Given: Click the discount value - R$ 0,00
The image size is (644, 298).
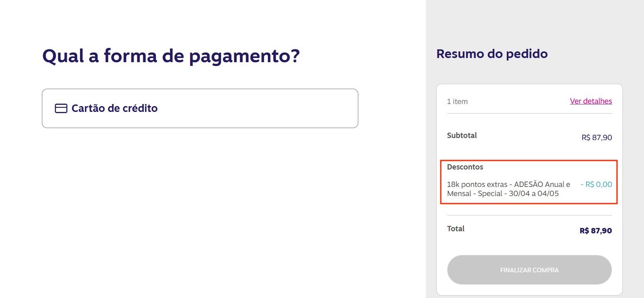Looking at the screenshot, I should tap(596, 184).
